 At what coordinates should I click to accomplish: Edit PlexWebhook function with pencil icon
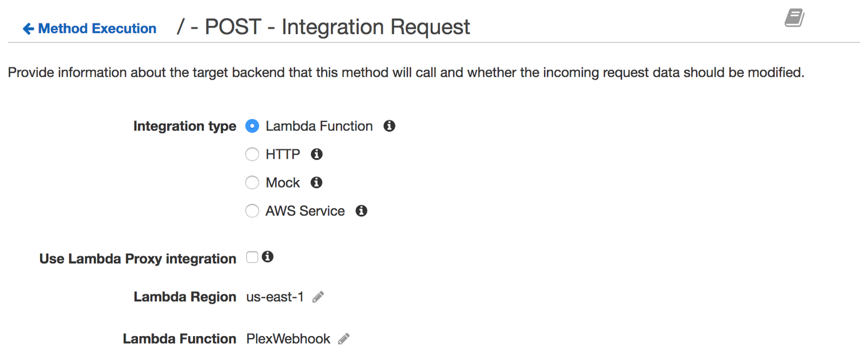click(344, 339)
